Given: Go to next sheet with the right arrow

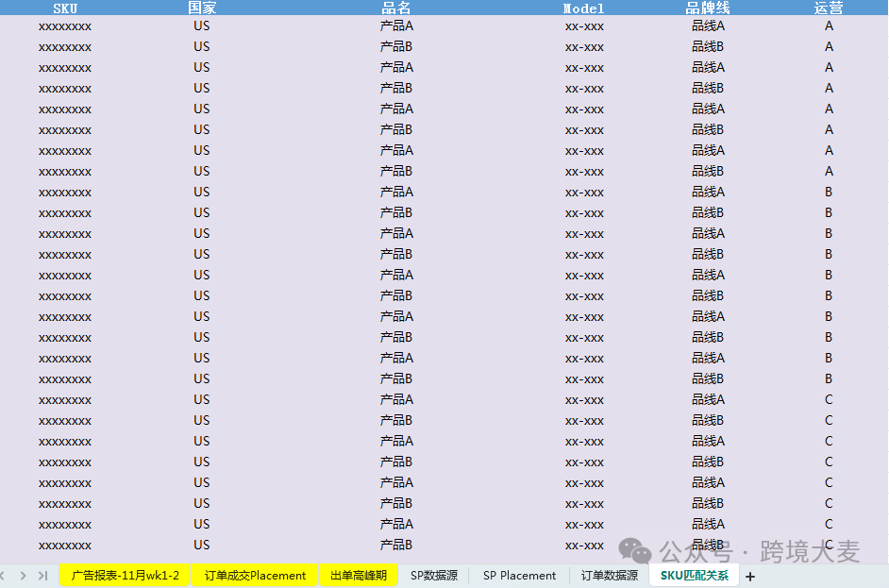Looking at the screenshot, I should [23, 576].
